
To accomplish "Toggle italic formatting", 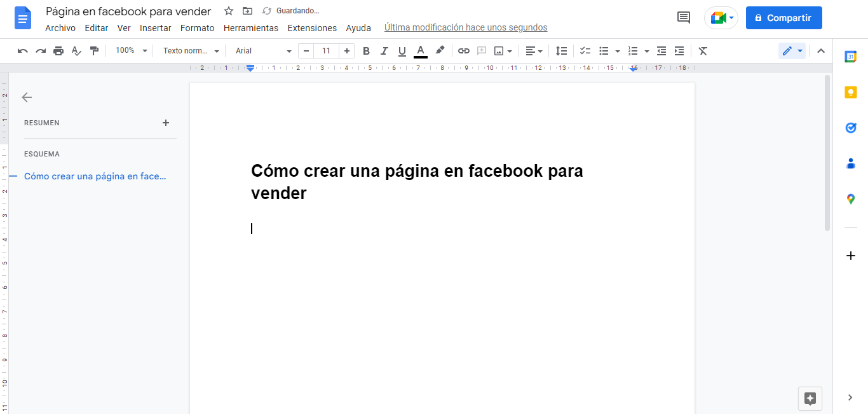I will pos(384,51).
